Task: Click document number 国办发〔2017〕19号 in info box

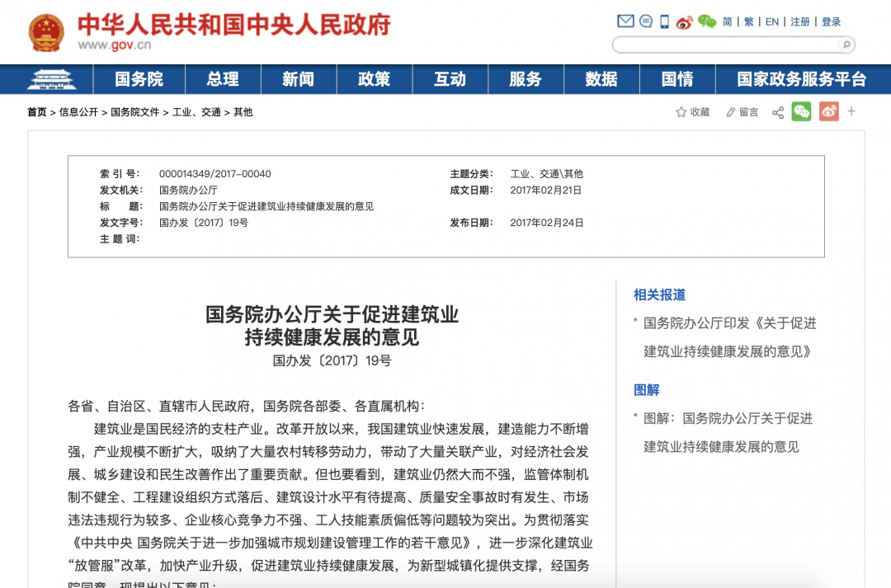Action: point(204,223)
